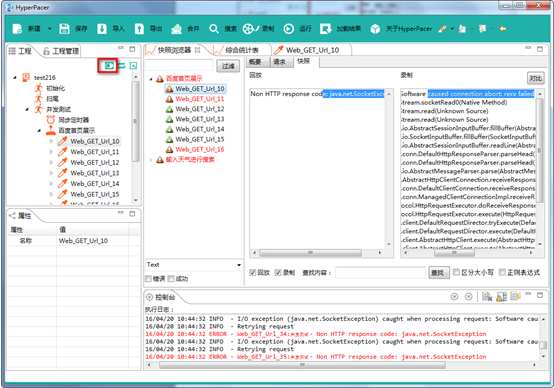The height and width of the screenshot is (388, 554).
Task: Select Web_GET_Url_16 in snapshot list
Action: pos(200,149)
